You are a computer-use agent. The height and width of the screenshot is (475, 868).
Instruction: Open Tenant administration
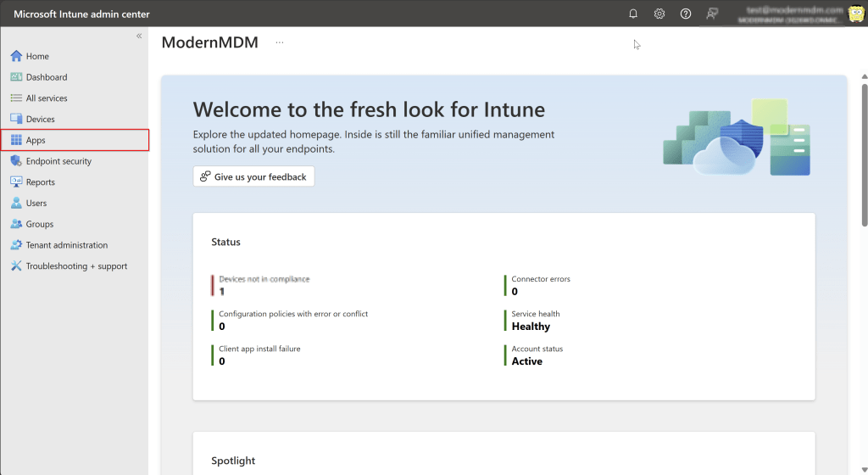coord(66,245)
